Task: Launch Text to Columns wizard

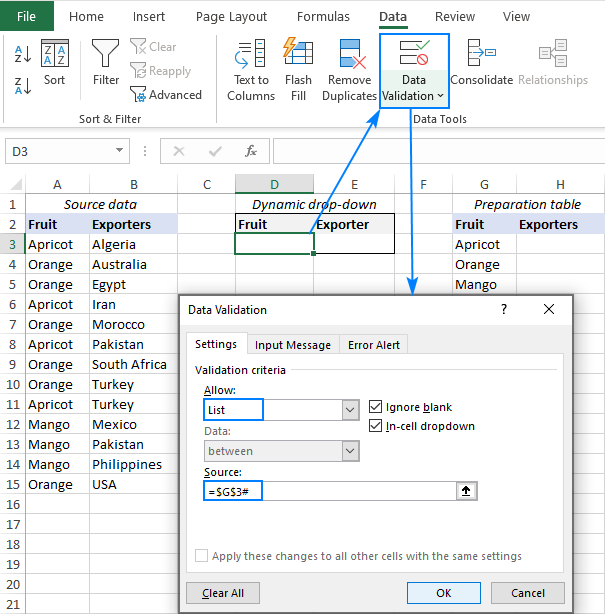Action: point(250,70)
